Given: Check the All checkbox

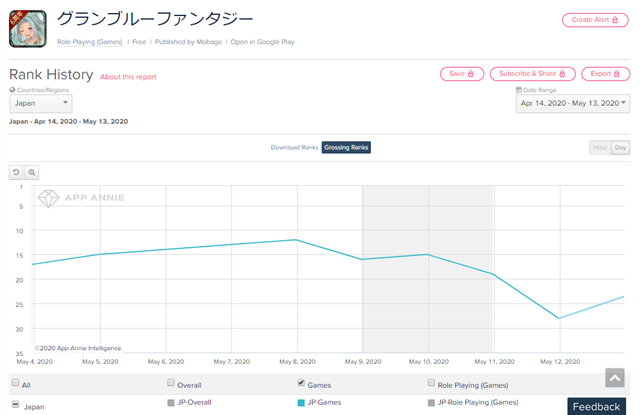Looking at the screenshot, I should pos(16,383).
